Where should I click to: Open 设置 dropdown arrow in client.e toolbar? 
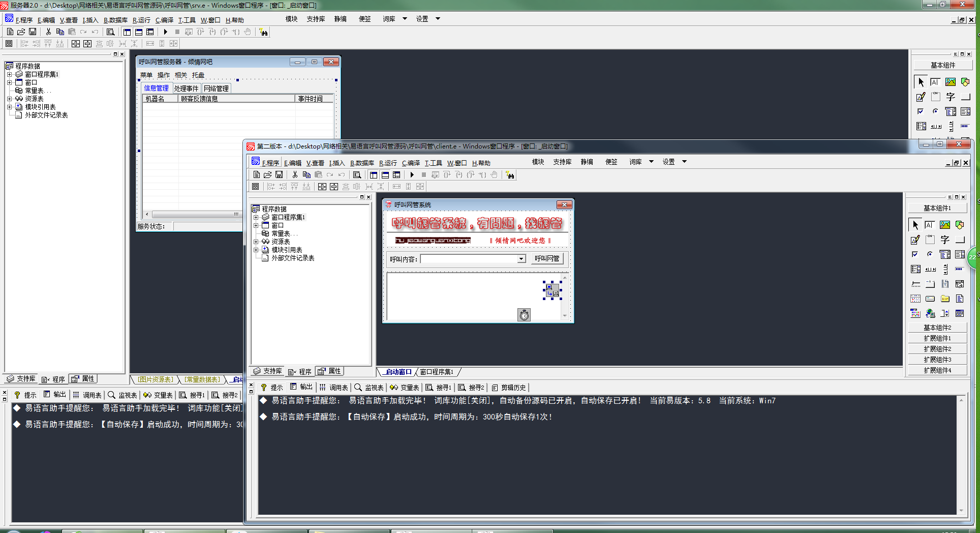[684, 162]
